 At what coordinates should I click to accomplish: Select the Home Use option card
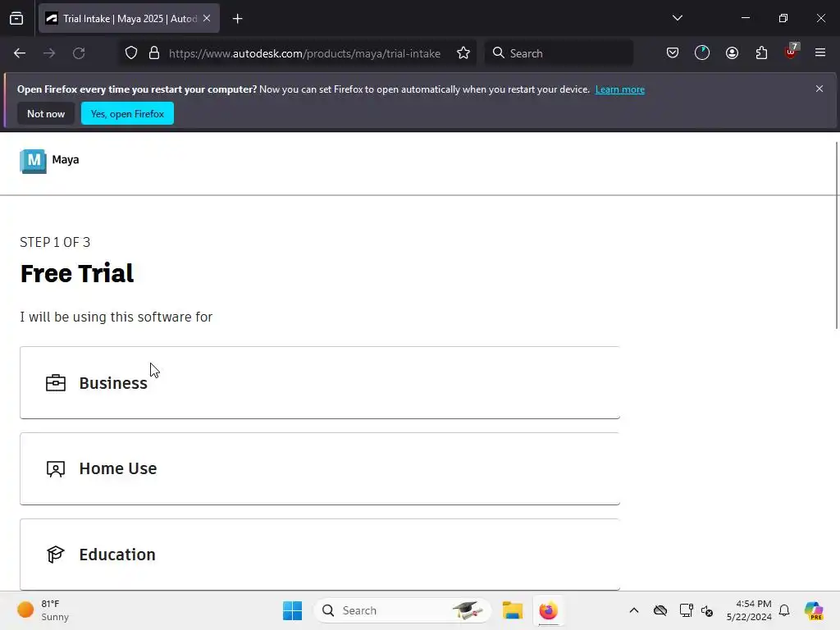[x=320, y=468]
